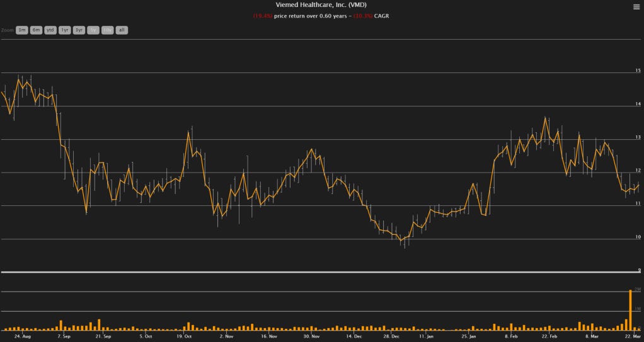Click the '8. Feb' date axis label
The height and width of the screenshot is (342, 644).
(x=511, y=336)
